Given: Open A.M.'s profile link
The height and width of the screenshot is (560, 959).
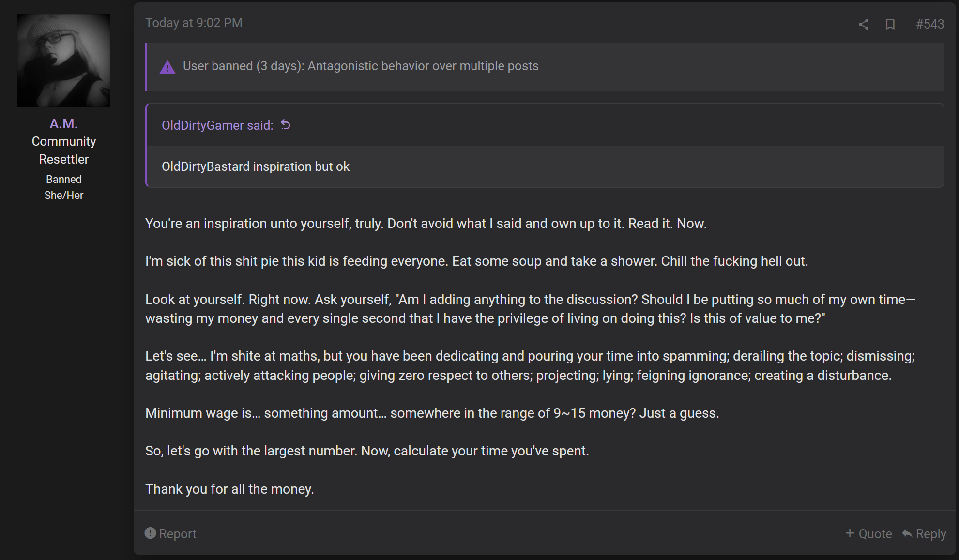Looking at the screenshot, I should click(63, 123).
